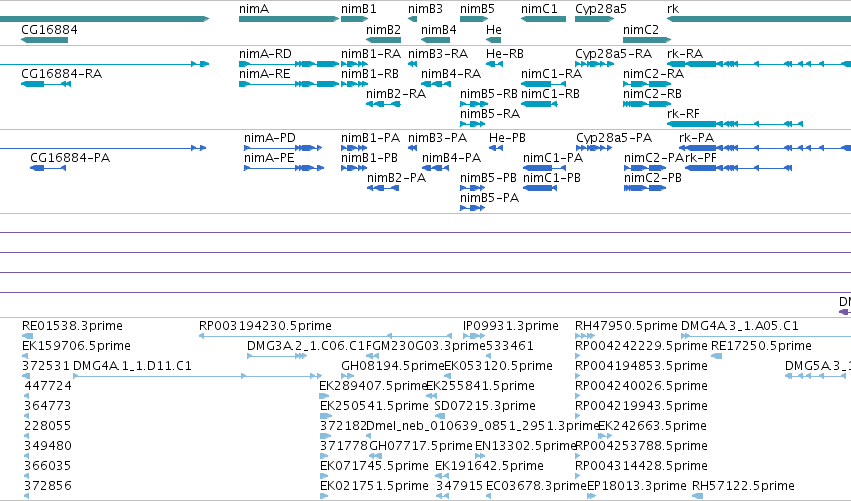Image resolution: width=851 pixels, height=501 pixels.
Task: Click the nimB5-PB protein label
Action: (x=488, y=178)
